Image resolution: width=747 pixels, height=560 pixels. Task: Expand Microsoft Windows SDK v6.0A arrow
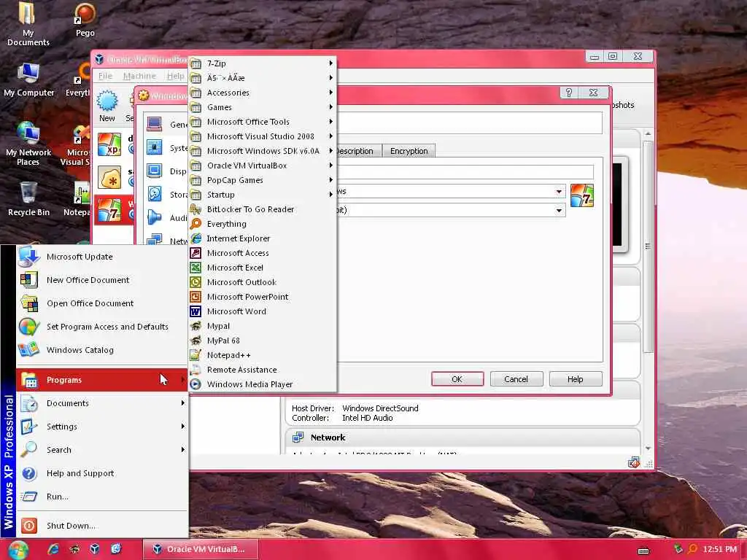point(330,151)
